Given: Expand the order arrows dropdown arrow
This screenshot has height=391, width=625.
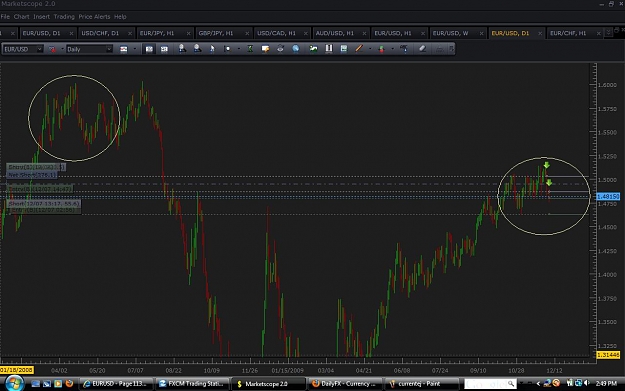Looking at the screenshot, I should point(393,49).
